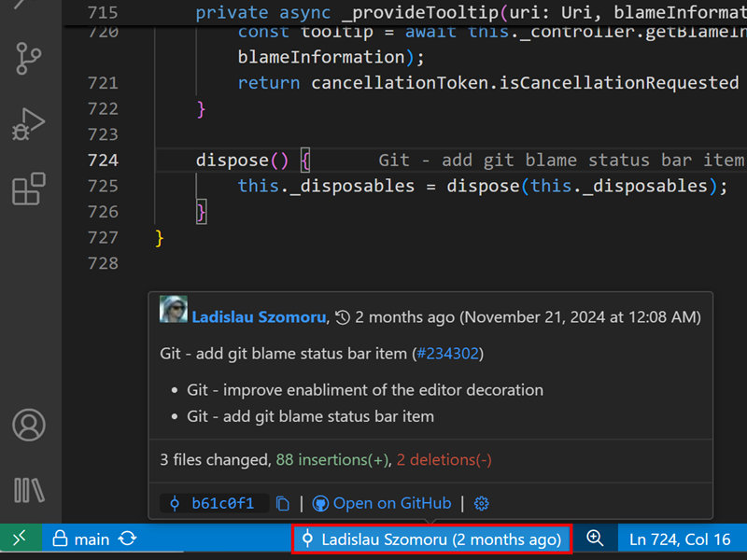The image size is (747, 560).
Task: Click line number 724 in the gutter
Action: [103, 159]
